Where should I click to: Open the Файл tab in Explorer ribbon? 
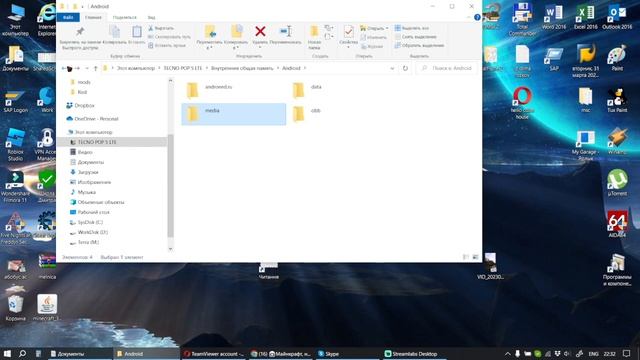(x=68, y=17)
